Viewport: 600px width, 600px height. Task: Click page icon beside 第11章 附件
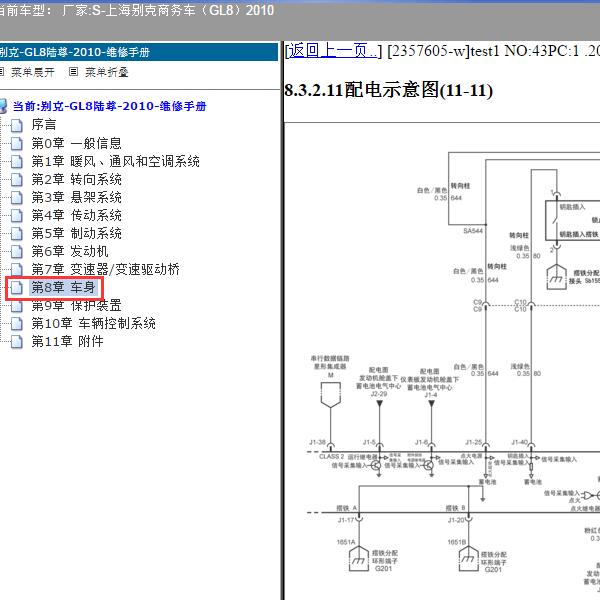[16, 341]
